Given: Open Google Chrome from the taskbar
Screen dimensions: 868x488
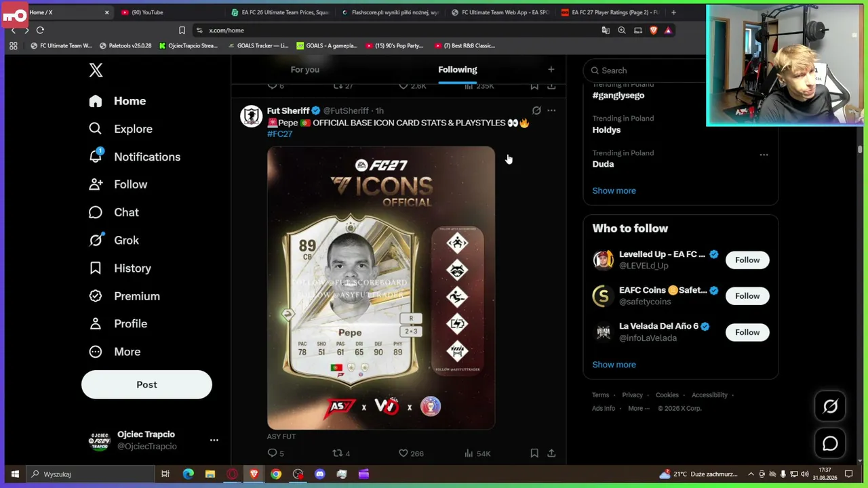Looking at the screenshot, I should pyautogui.click(x=276, y=474).
